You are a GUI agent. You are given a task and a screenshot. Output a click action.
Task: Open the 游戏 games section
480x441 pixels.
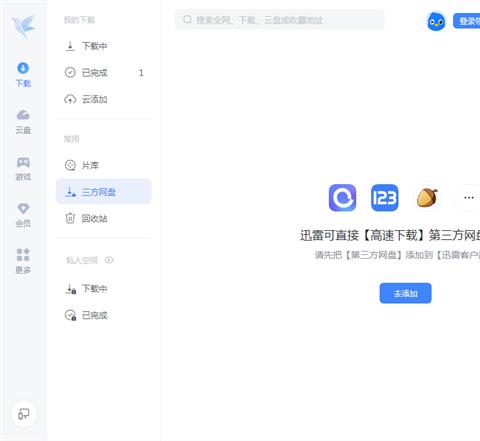[x=23, y=169]
